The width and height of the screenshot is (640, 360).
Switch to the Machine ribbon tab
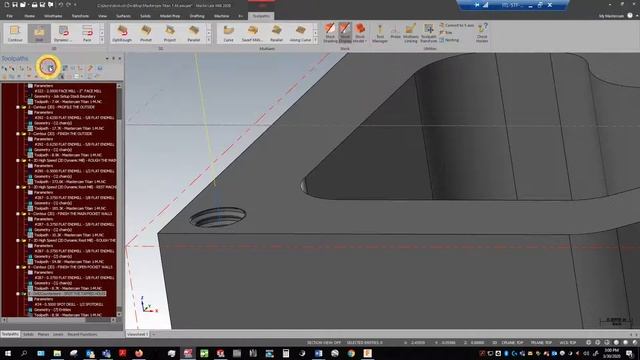tap(222, 16)
